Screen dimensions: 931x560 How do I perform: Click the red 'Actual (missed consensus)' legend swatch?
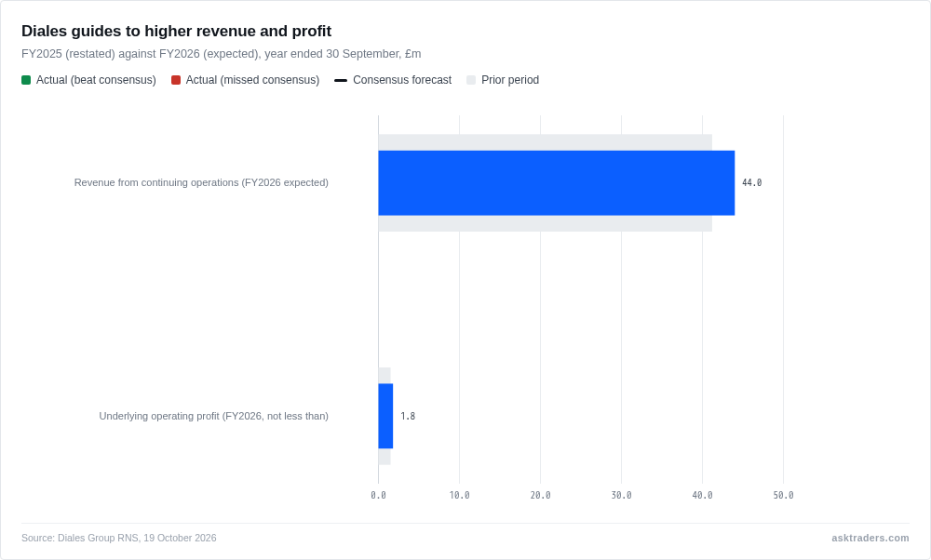click(x=176, y=80)
